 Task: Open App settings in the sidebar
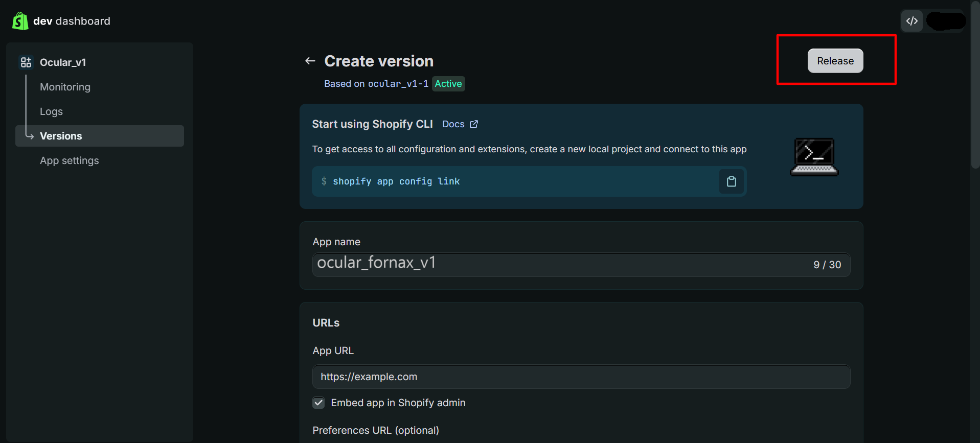click(x=70, y=160)
